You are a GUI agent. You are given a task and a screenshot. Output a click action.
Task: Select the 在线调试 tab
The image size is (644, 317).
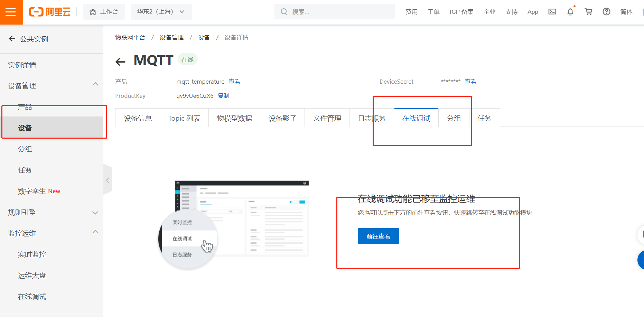pos(416,118)
